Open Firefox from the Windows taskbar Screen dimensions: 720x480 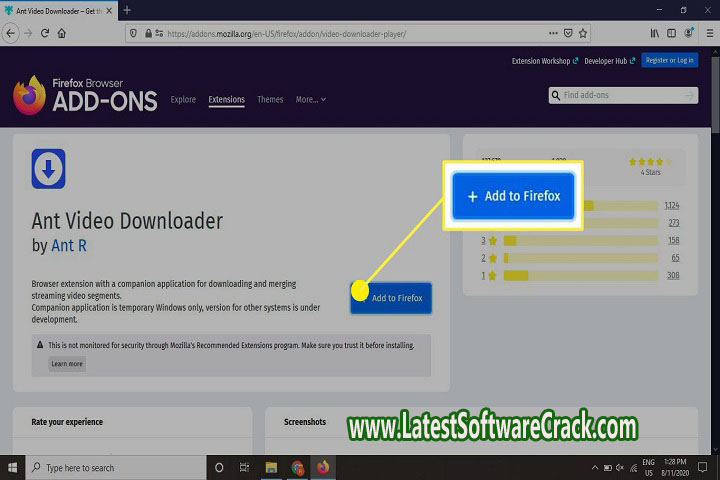click(x=323, y=467)
